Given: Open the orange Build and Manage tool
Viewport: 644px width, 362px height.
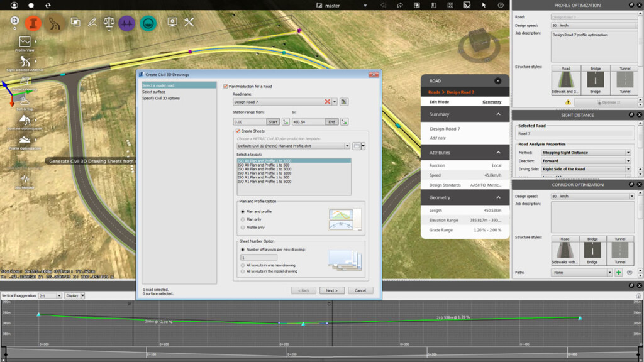Looking at the screenshot, I should coord(33,23).
